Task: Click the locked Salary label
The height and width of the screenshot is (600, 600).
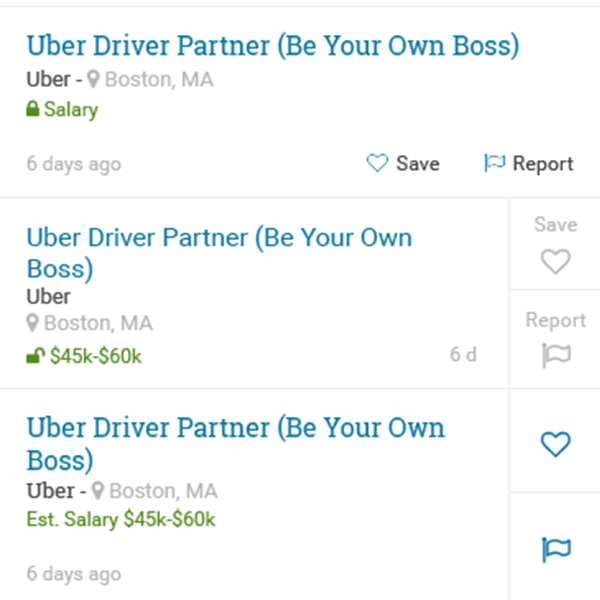Action: (71, 109)
